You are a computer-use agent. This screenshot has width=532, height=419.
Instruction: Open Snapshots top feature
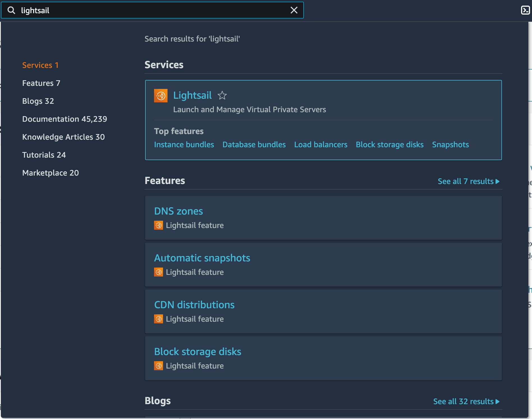(450, 144)
